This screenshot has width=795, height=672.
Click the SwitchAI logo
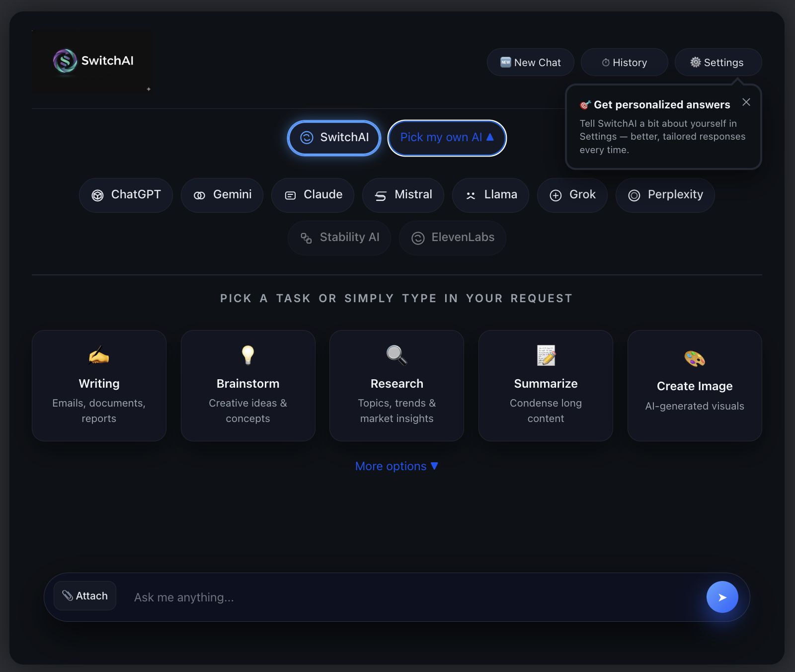point(93,62)
